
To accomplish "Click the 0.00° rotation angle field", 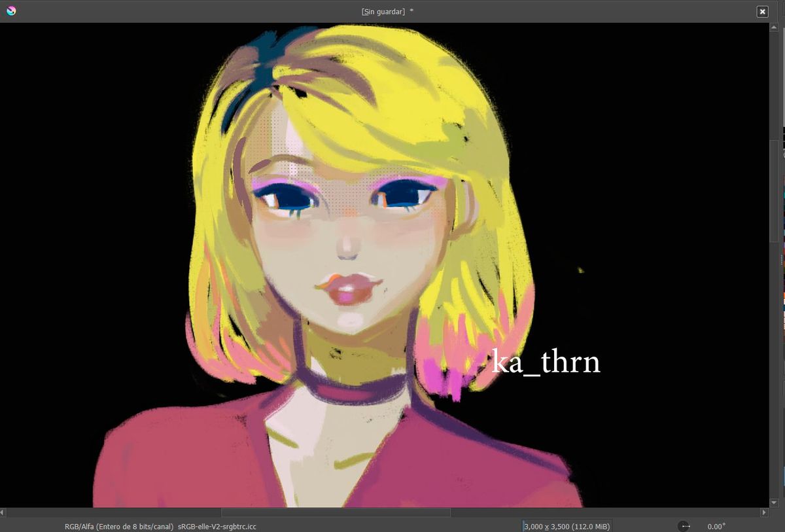I will point(716,526).
